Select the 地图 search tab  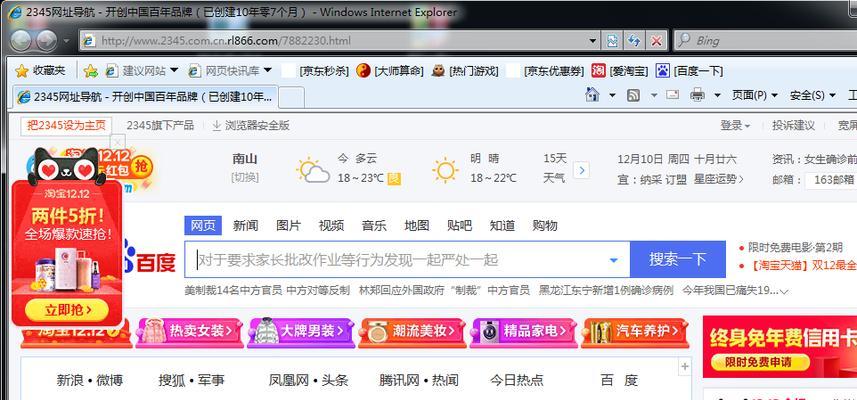(416, 225)
